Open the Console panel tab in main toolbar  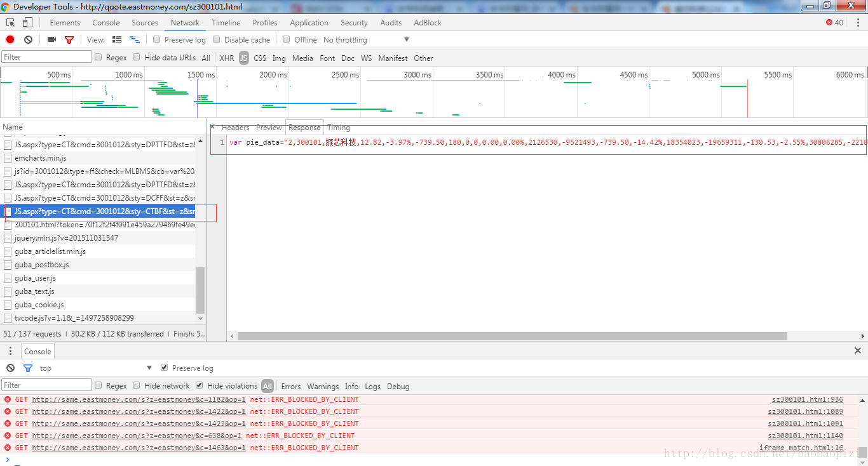(105, 22)
